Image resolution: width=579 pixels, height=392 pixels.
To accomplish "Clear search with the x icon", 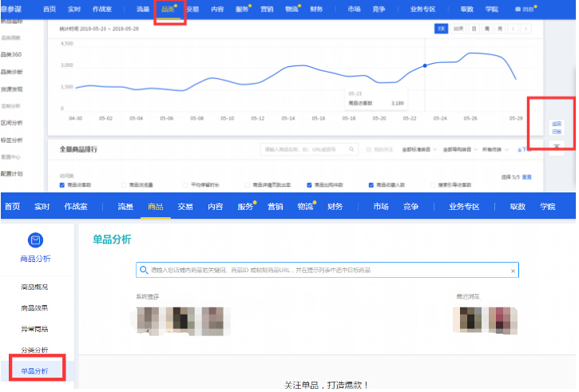I will click(x=513, y=271).
